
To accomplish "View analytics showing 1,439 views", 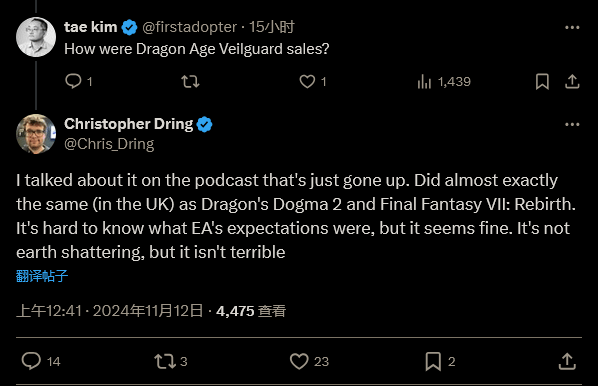I will 444,81.
